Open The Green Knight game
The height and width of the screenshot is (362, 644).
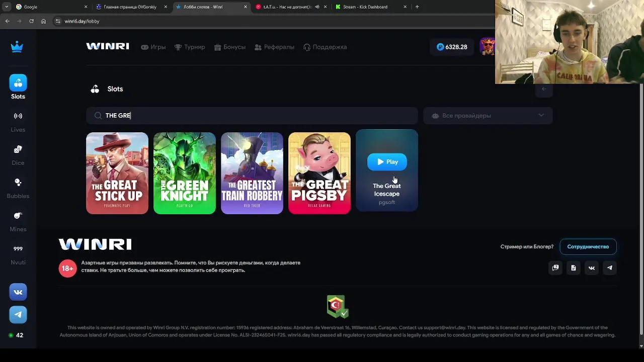(x=185, y=173)
